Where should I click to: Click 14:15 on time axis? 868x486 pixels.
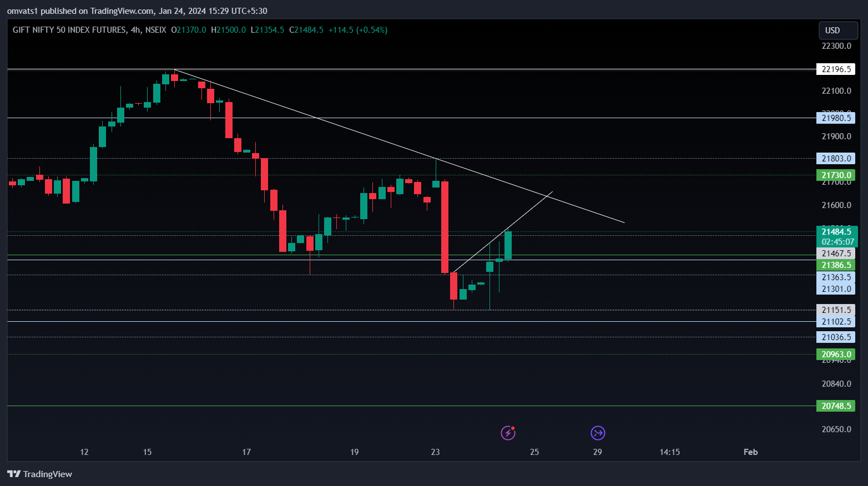[x=670, y=452]
